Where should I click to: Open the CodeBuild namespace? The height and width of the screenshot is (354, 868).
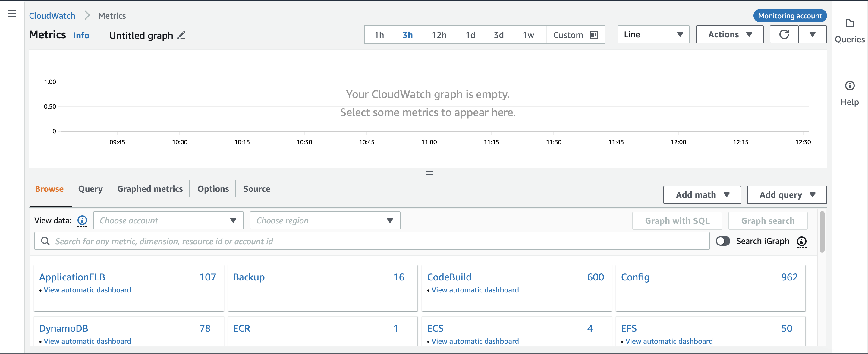(x=449, y=277)
